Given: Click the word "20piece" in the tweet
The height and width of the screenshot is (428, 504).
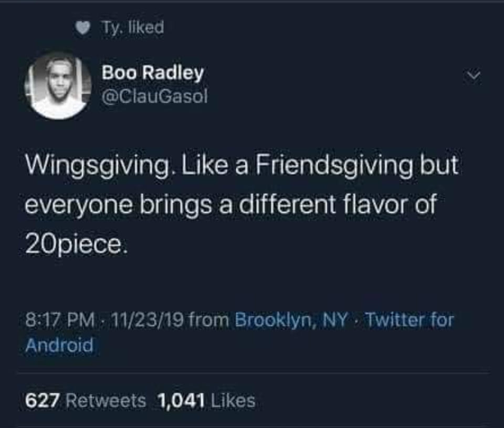Looking at the screenshot, I should (75, 245).
